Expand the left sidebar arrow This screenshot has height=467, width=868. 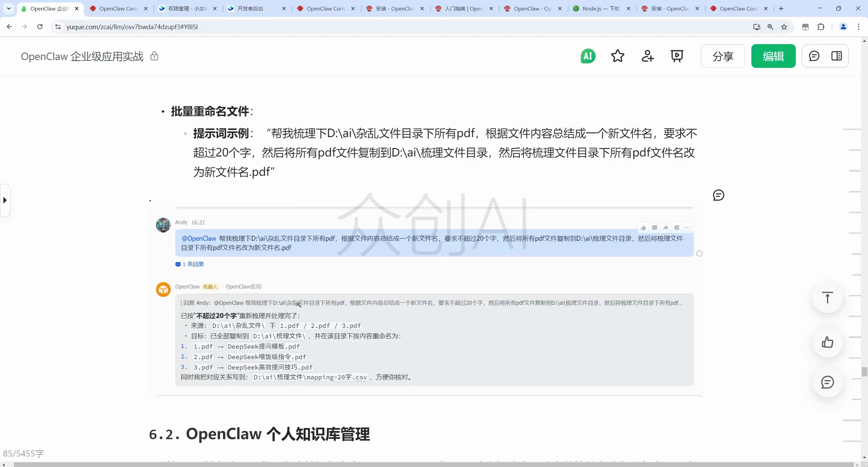(x=5, y=200)
